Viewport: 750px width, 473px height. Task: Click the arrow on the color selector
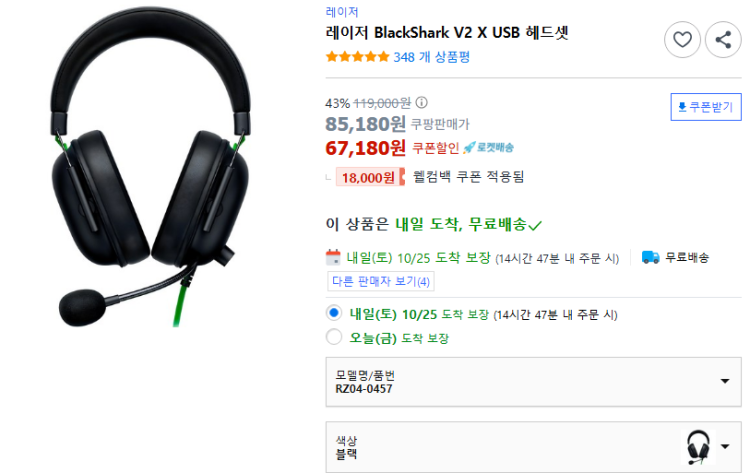pyautogui.click(x=725, y=447)
